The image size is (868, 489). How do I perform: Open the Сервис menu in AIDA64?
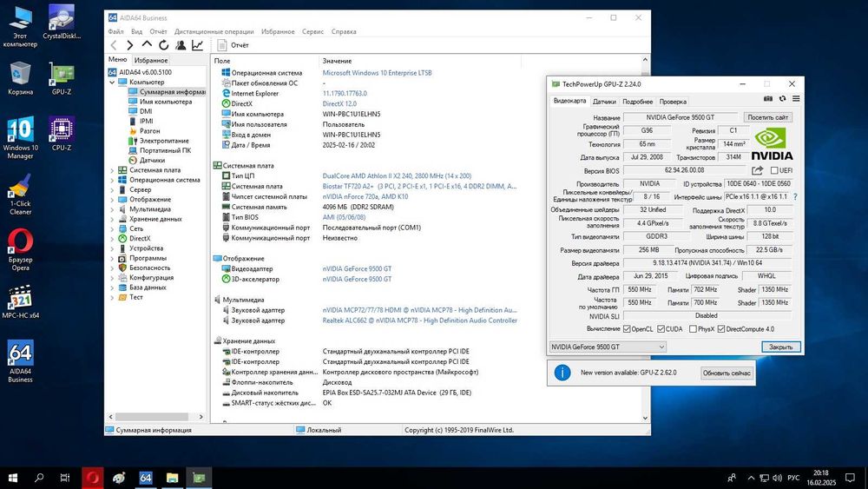(312, 31)
